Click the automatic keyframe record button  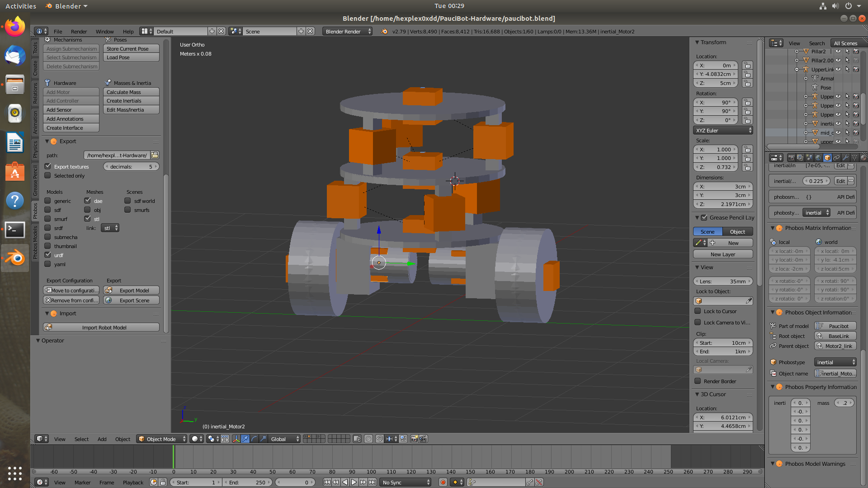[443, 482]
